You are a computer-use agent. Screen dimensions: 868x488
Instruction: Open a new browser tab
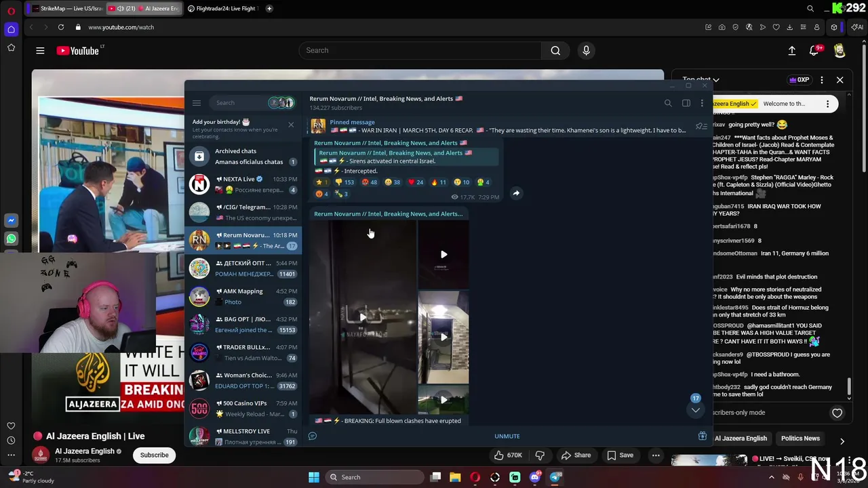tap(269, 8)
